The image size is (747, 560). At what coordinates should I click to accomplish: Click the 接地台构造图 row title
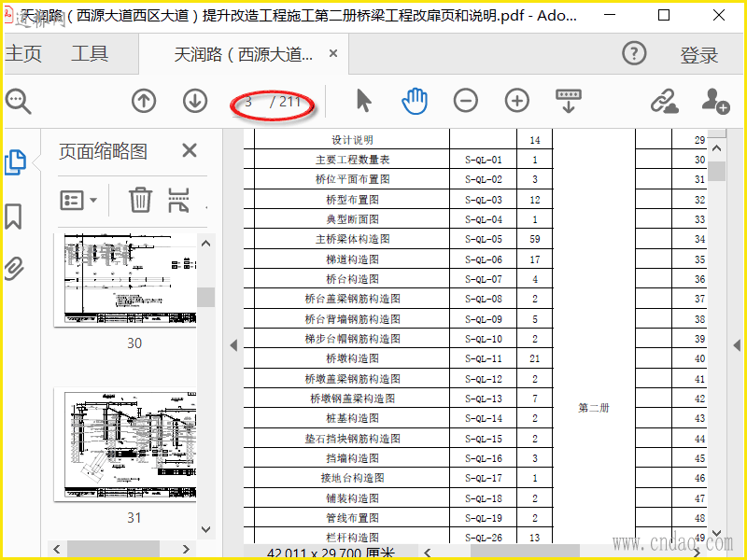[x=352, y=478]
